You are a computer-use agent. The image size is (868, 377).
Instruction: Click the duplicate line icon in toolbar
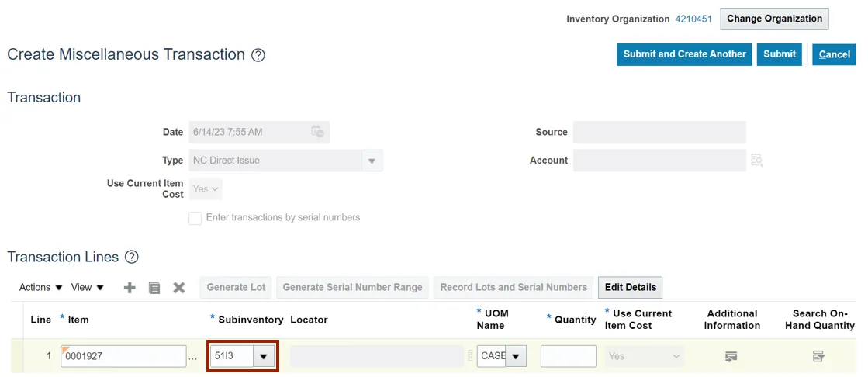154,288
